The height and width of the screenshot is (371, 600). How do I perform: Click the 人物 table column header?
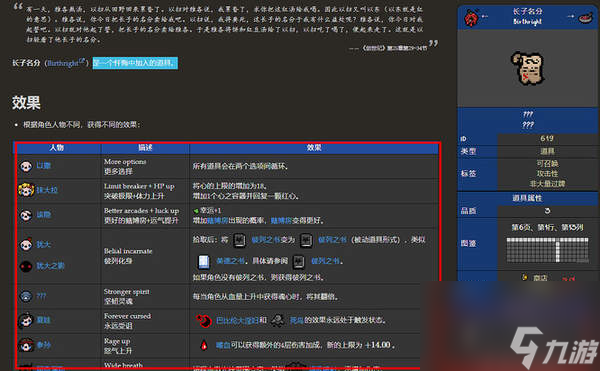click(57, 148)
